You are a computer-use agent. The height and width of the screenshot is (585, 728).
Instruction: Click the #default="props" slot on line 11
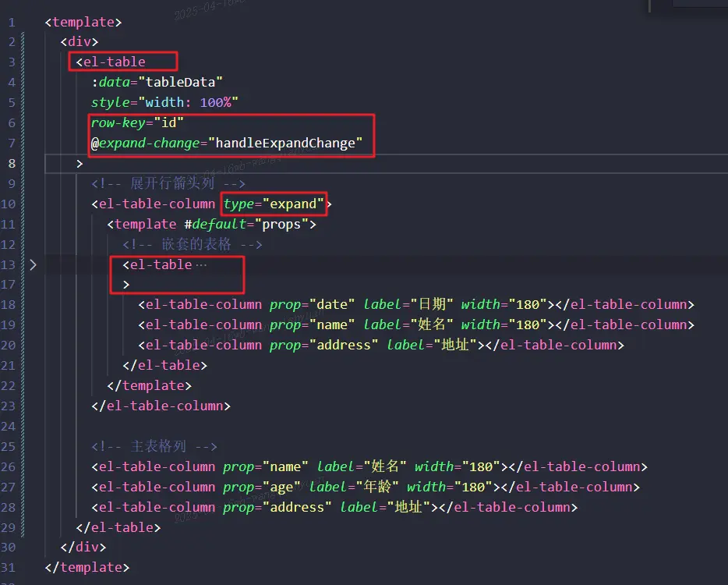point(246,225)
